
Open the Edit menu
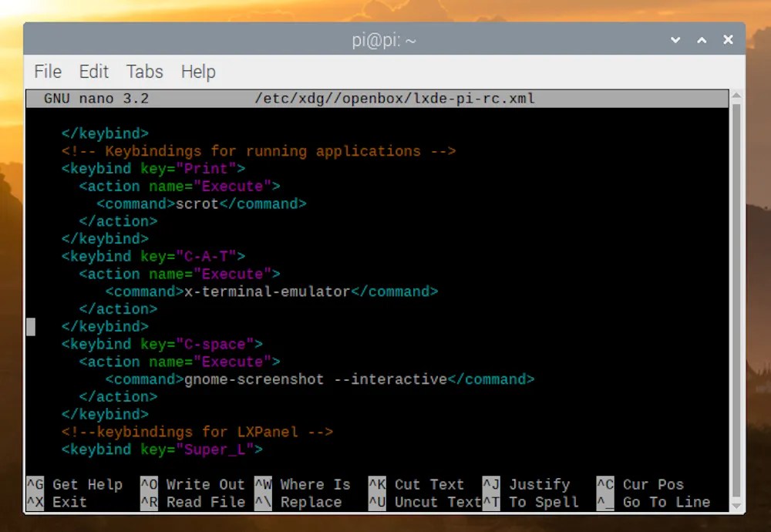tap(93, 72)
